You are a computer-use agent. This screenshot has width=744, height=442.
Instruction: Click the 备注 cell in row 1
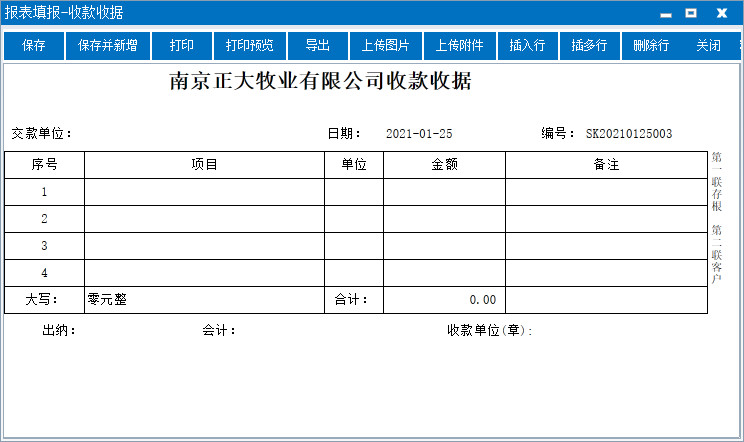[606, 192]
